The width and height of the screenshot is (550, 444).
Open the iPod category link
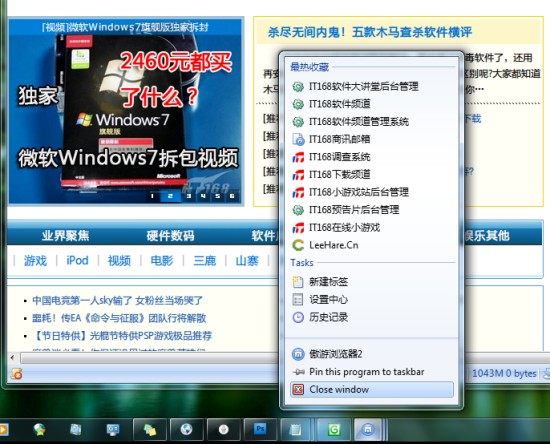tap(77, 261)
